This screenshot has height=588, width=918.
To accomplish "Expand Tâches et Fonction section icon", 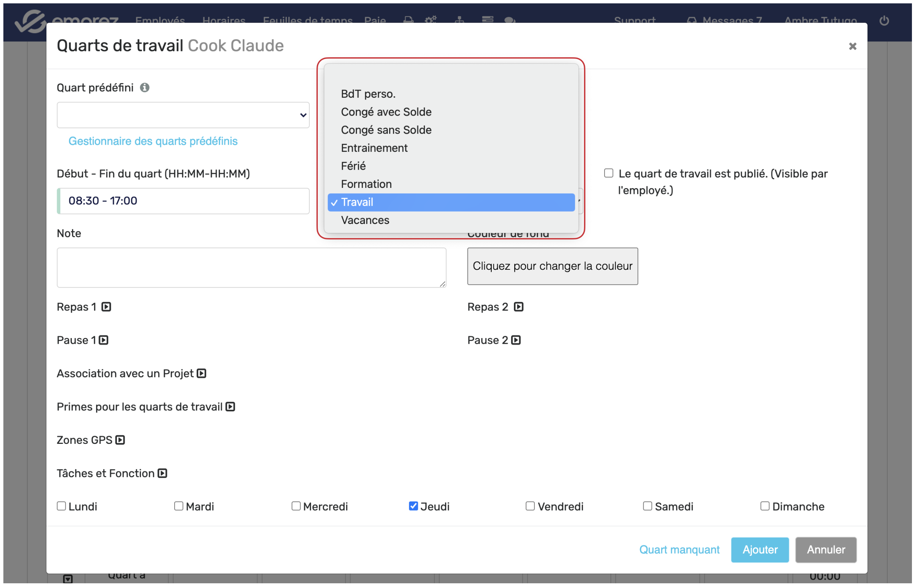I will pyautogui.click(x=163, y=474).
